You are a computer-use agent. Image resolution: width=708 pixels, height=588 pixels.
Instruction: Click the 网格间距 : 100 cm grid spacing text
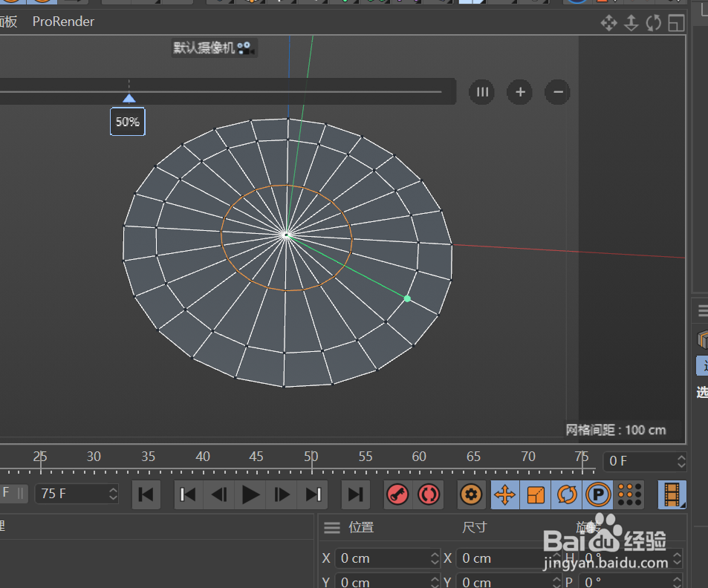click(616, 430)
